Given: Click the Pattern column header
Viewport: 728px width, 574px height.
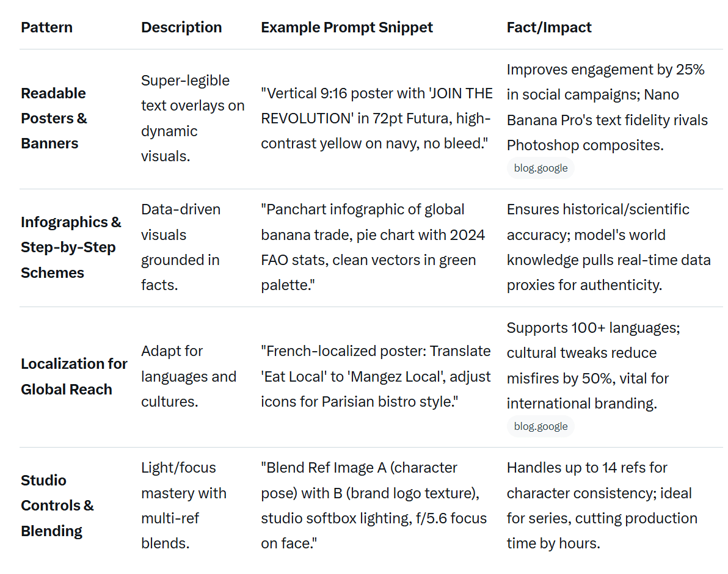Looking at the screenshot, I should 46,27.
